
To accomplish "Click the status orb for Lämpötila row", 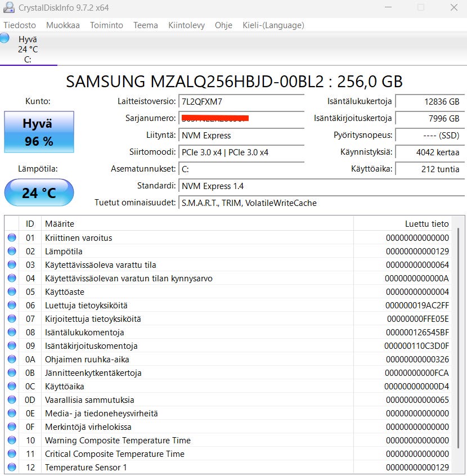I will [12, 252].
